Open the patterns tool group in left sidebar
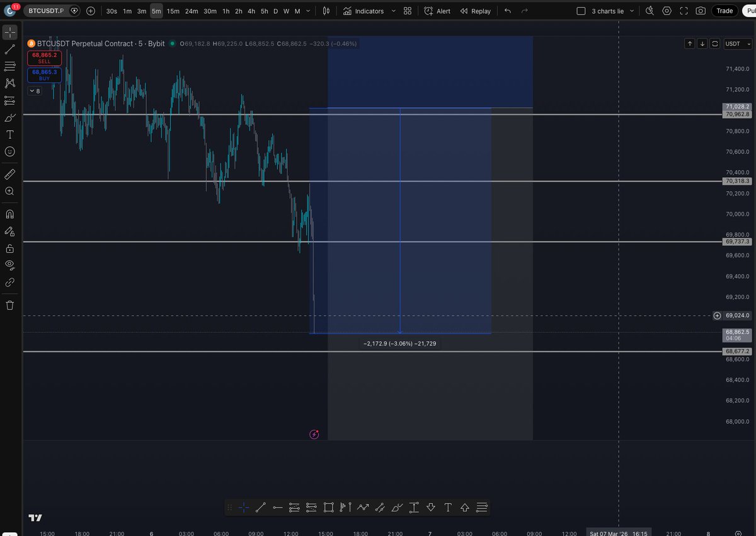This screenshot has height=536, width=756. tap(10, 83)
